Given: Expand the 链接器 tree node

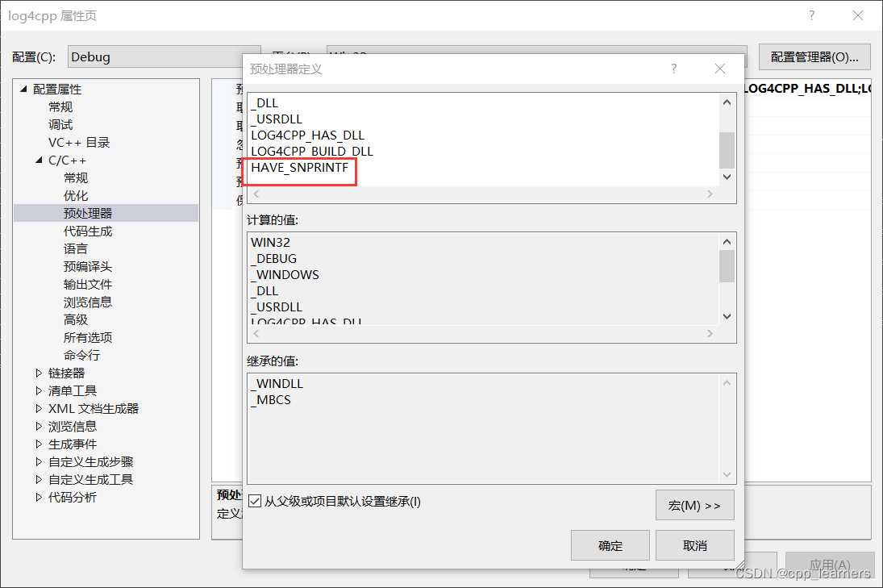Looking at the screenshot, I should point(39,373).
